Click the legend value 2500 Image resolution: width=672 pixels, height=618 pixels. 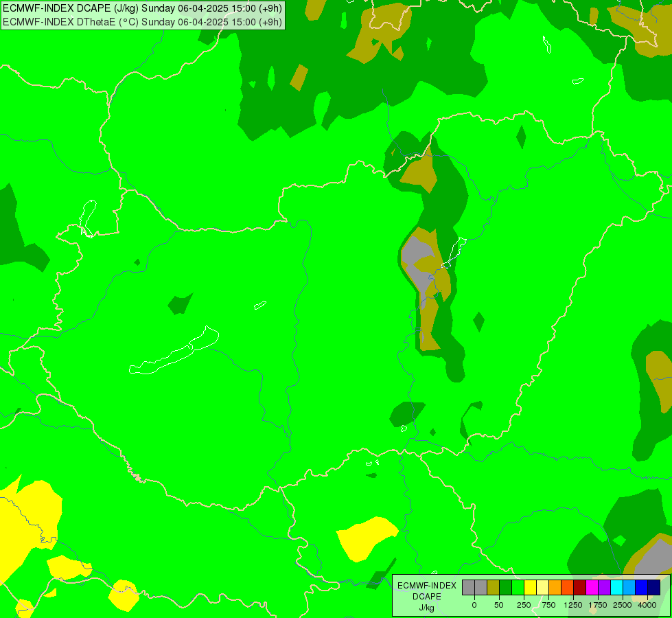pyautogui.click(x=623, y=605)
